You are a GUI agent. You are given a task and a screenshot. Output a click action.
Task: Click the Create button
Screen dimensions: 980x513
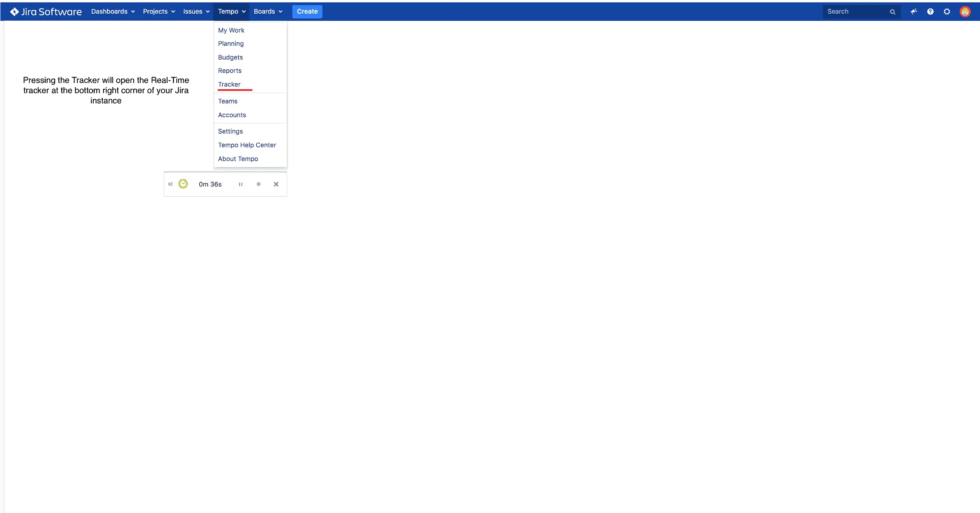point(307,11)
